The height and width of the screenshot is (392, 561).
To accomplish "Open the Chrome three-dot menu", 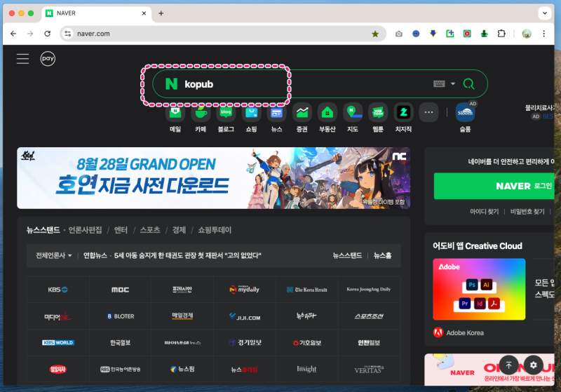I will pos(544,34).
